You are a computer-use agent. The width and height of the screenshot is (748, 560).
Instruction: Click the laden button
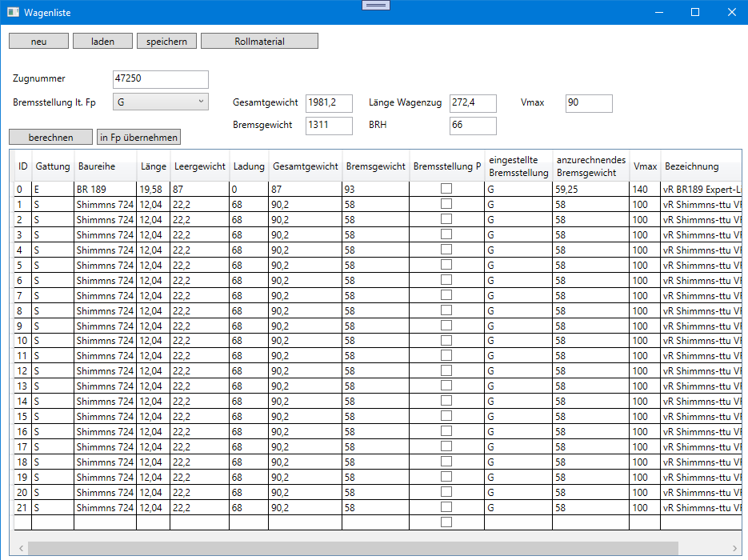(x=102, y=41)
